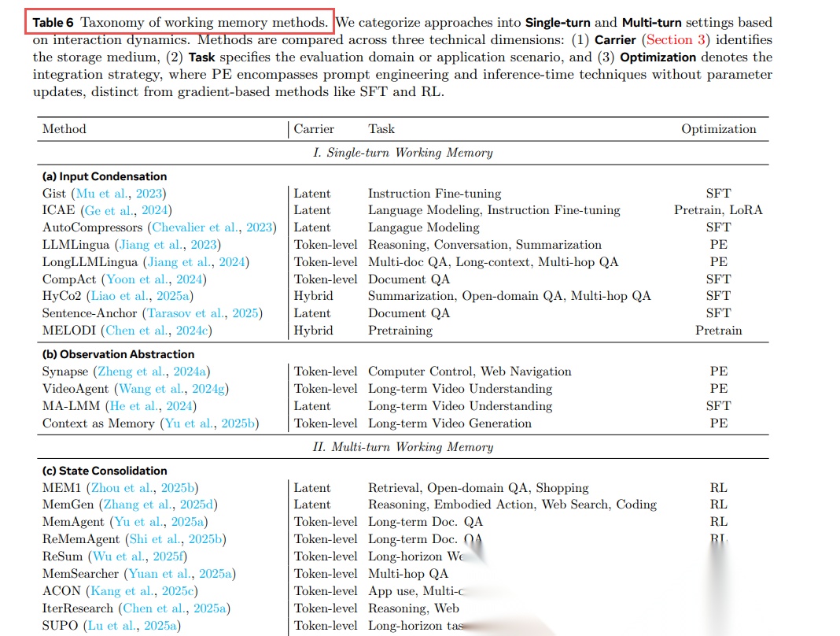
Task: Click the '(c) State Consolidation' subheading
Action: pyautogui.click(x=105, y=471)
